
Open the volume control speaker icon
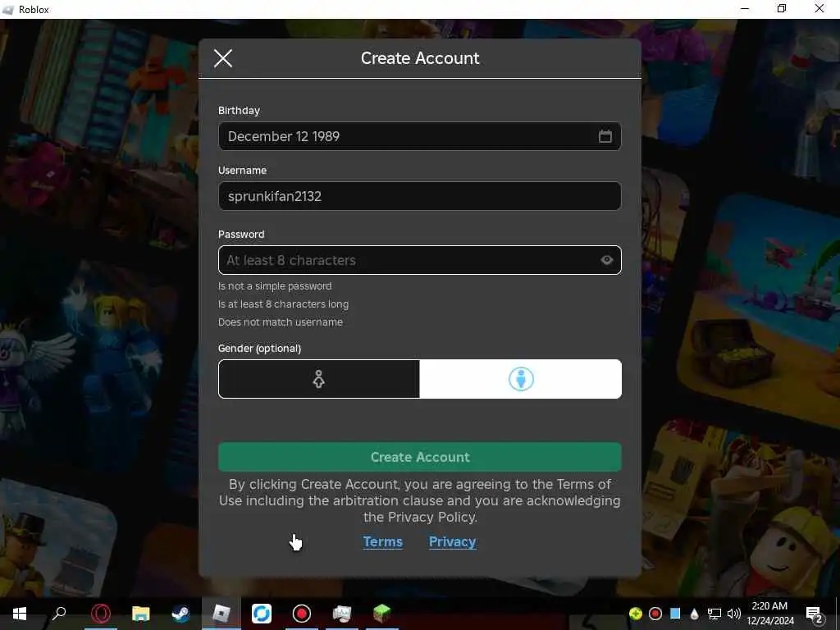[734, 614]
